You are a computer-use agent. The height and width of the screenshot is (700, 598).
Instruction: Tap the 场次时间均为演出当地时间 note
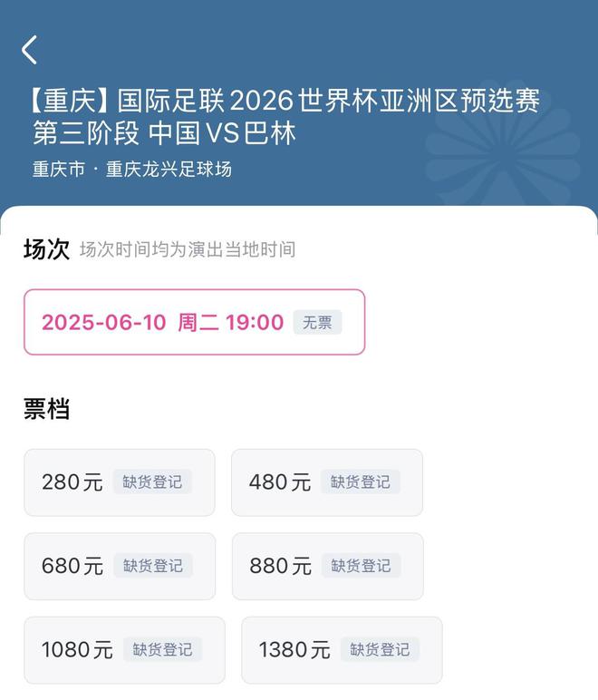coord(188,249)
